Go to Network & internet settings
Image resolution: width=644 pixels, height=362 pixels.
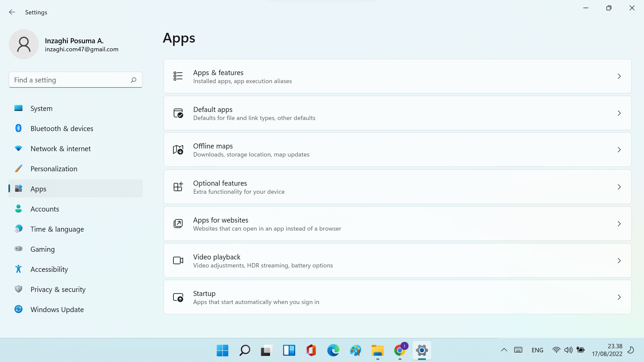pos(60,149)
